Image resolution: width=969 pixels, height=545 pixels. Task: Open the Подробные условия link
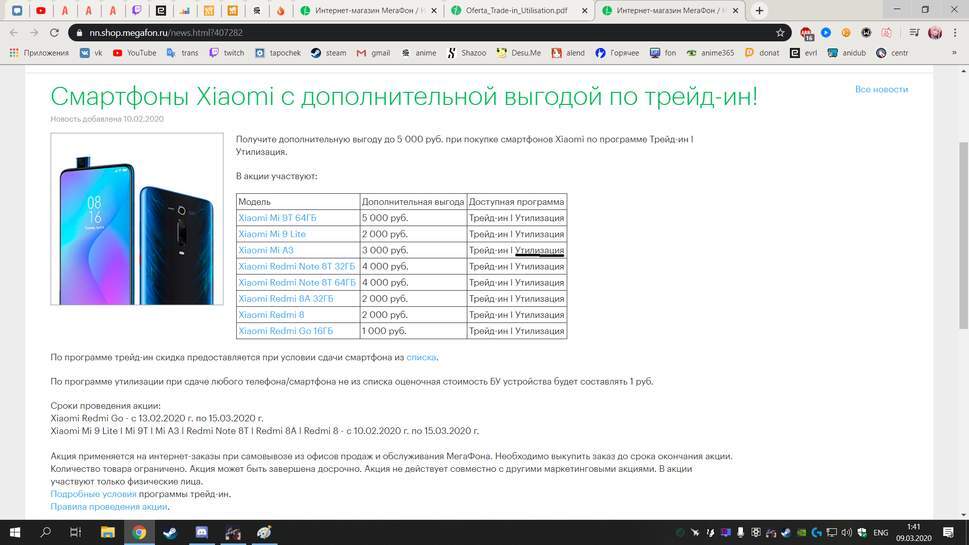point(93,494)
